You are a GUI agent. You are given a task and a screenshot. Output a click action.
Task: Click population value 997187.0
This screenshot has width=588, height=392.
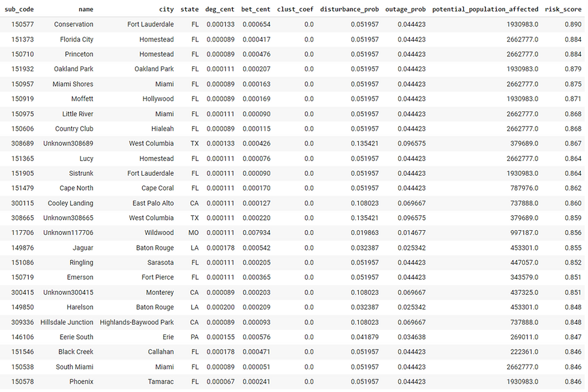tap(524, 233)
